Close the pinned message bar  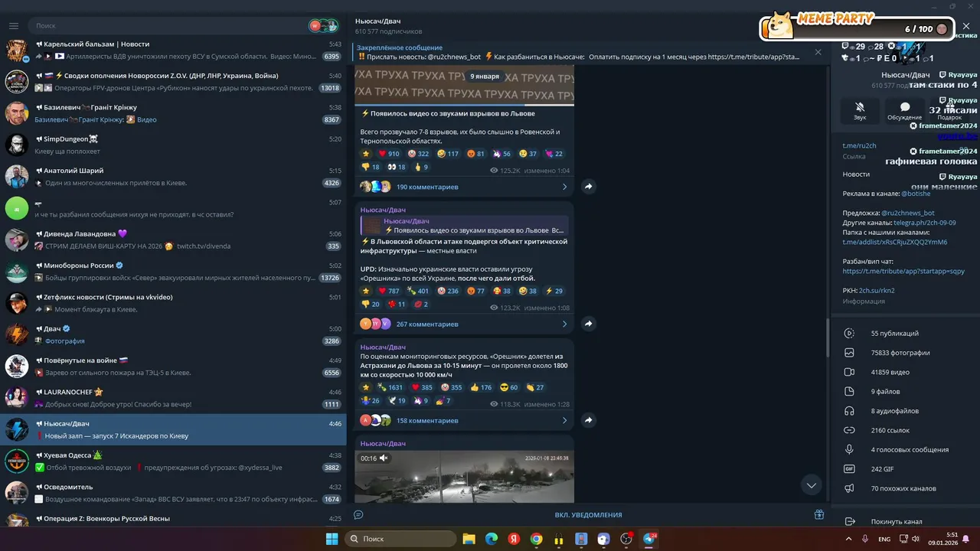tap(818, 52)
